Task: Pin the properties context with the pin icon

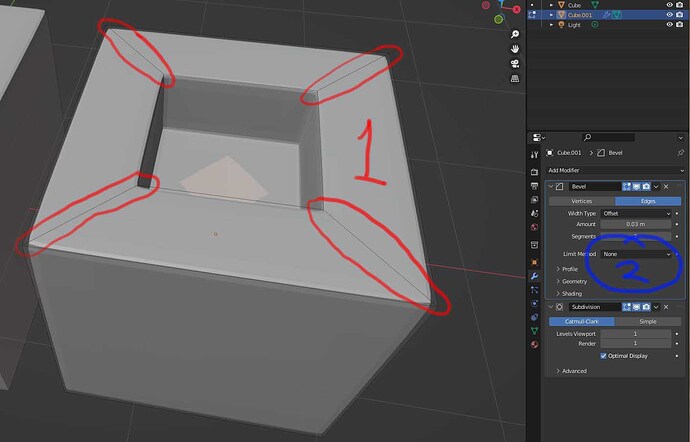Action: 681,153
